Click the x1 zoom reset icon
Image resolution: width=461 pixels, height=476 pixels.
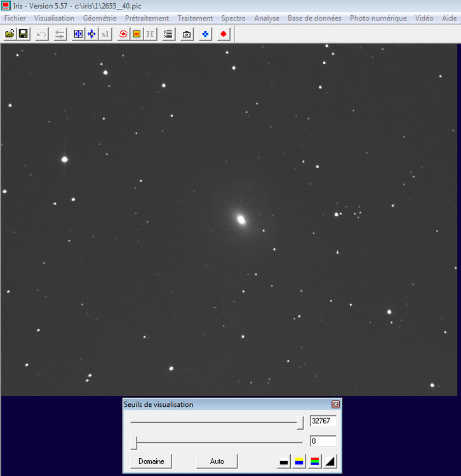[x=105, y=34]
